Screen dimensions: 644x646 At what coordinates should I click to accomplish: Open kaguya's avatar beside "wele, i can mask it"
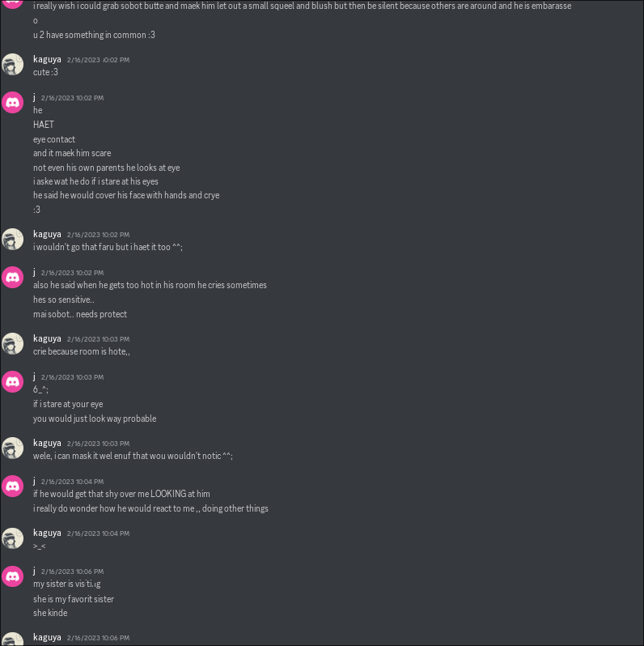(12, 448)
